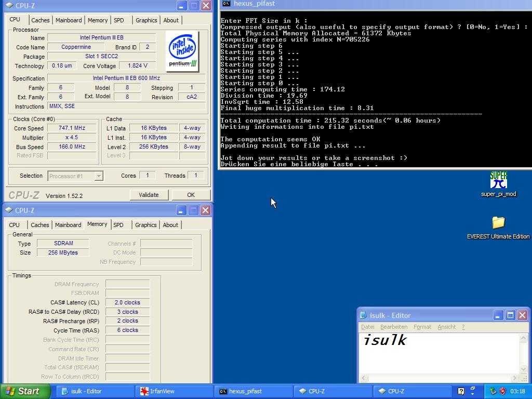Click the Editor vertical scrollbar up arrow
This screenshot has width=532, height=399.
point(524,337)
